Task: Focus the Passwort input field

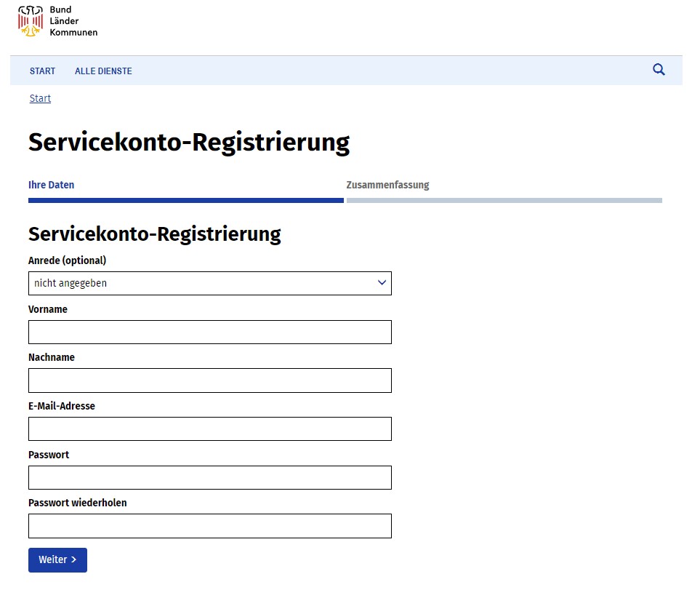Action: (210, 477)
